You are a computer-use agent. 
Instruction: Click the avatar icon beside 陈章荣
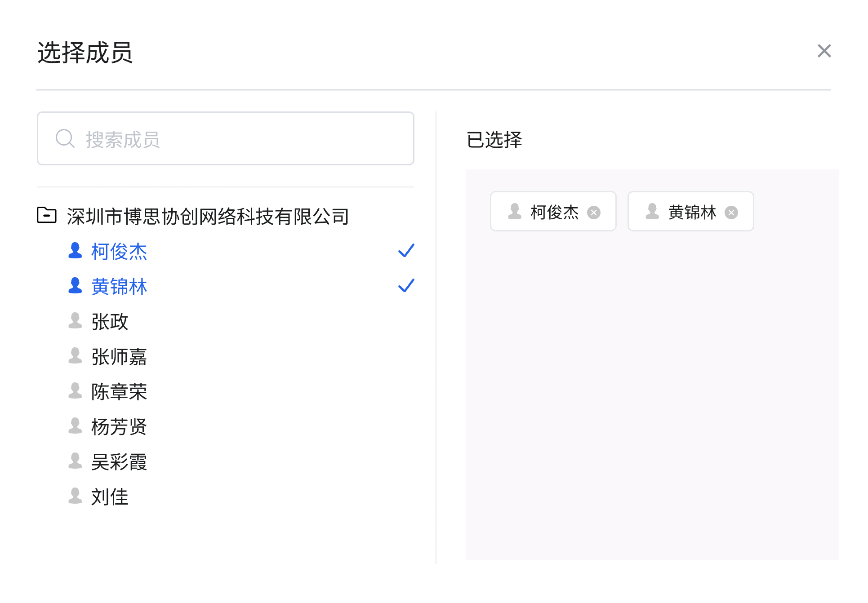point(75,391)
